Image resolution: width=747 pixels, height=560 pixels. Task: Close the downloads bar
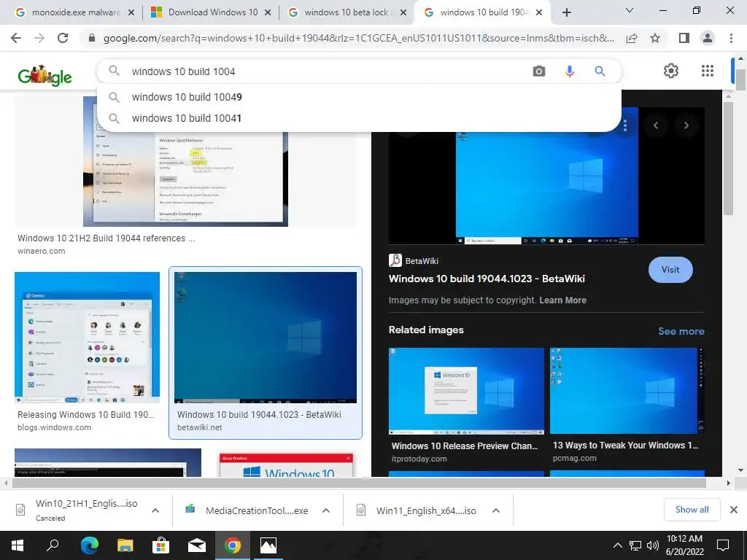point(734,510)
